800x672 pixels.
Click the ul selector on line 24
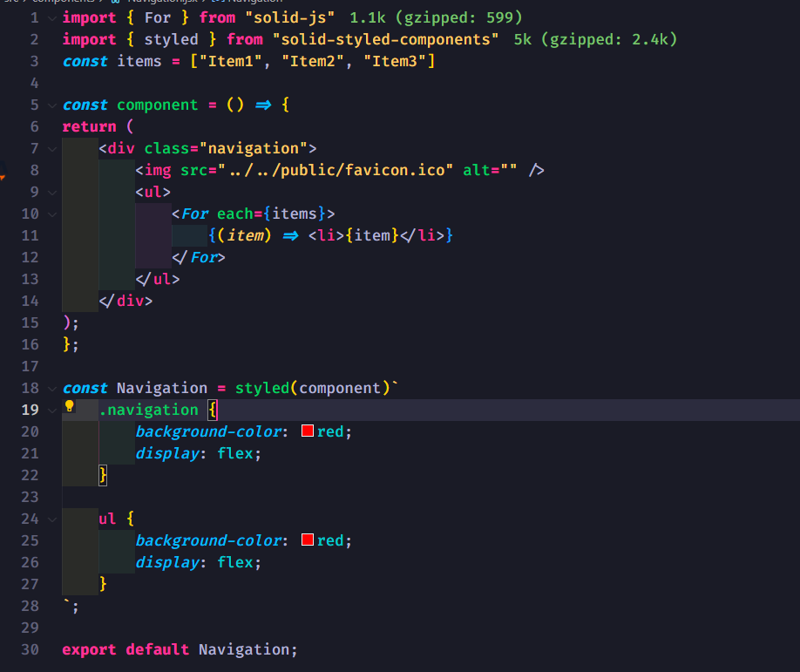coord(107,519)
